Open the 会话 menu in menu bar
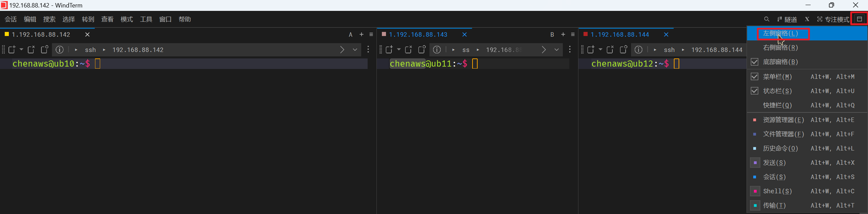This screenshot has height=214, width=868. [11, 19]
